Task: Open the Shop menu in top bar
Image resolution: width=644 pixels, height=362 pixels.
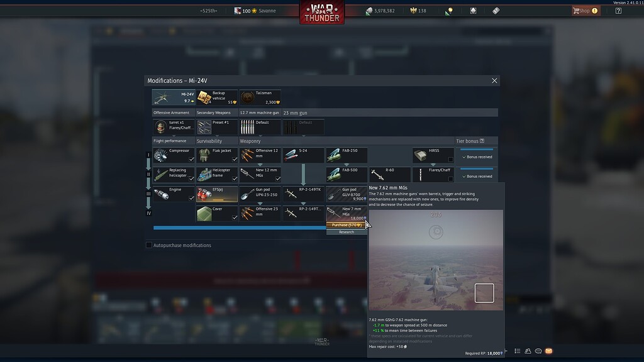Action: click(x=584, y=11)
